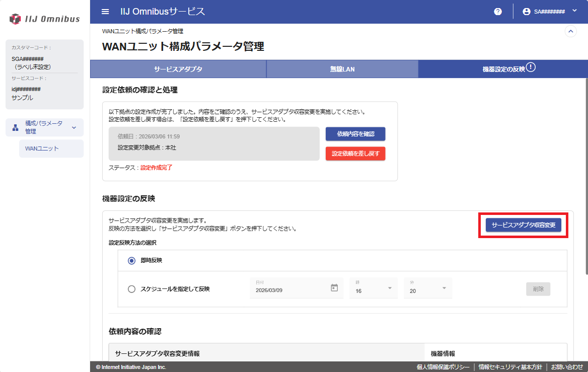
Task: Click the red 設定依頼を差し戻す button
Action: pos(355,154)
